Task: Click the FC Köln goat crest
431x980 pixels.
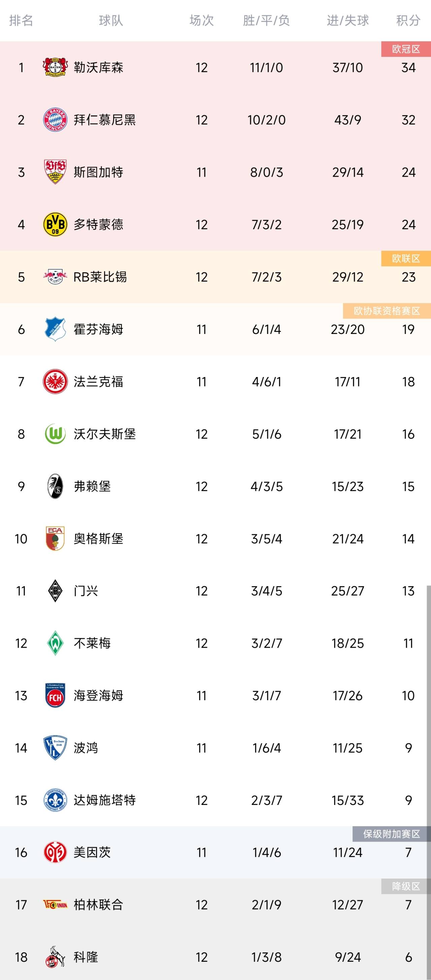Action: [55, 957]
